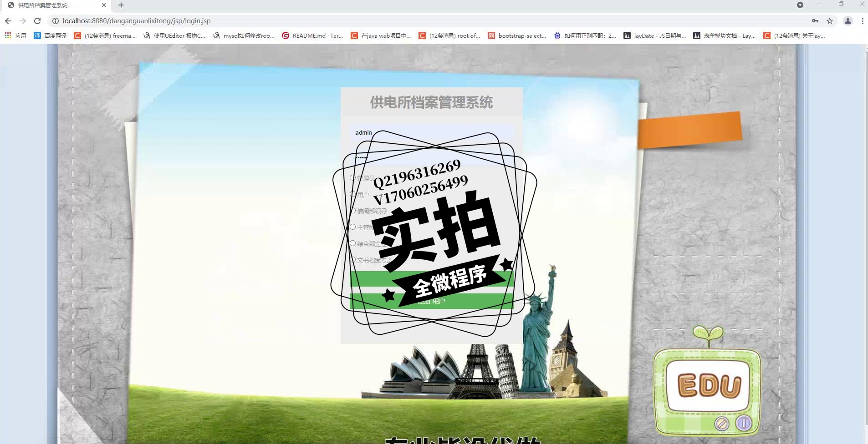The width and height of the screenshot is (868, 444).
Task: Select the 综合部主任 role radio
Action: pyautogui.click(x=353, y=243)
